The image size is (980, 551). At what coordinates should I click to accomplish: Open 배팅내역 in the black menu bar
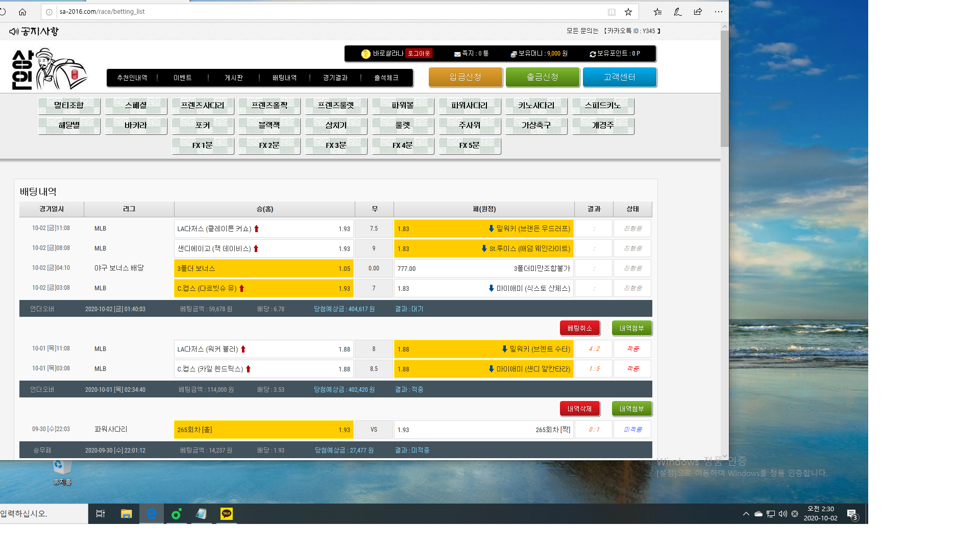click(284, 78)
